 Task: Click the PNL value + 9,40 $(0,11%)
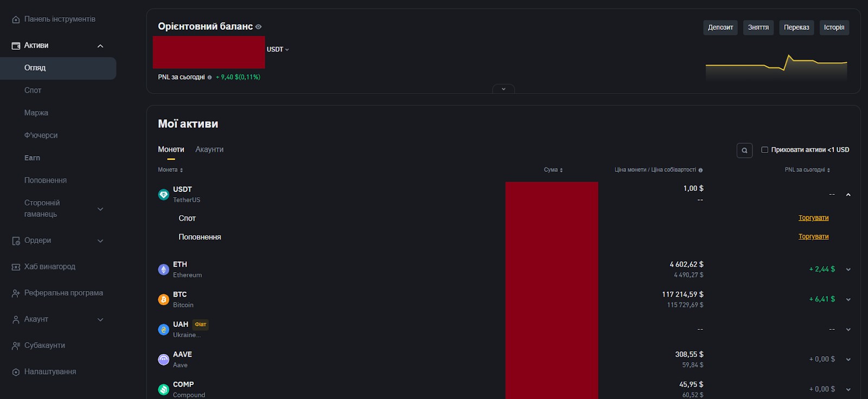[x=238, y=78]
